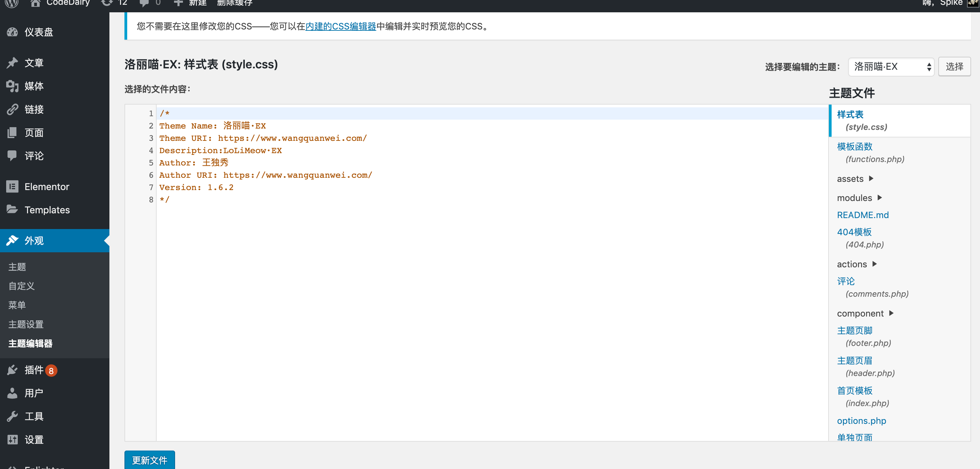Open the 主题设置 submenu item
The width and height of the screenshot is (980, 469).
(x=26, y=324)
